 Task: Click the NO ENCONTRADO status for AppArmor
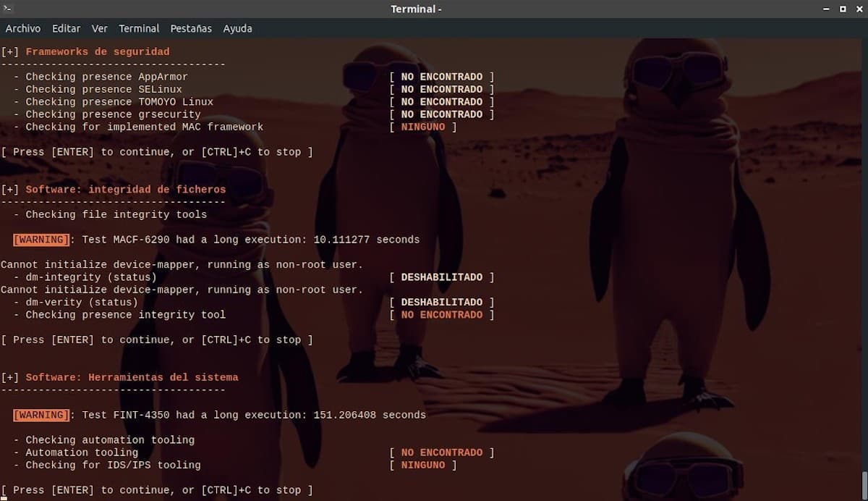[441, 77]
